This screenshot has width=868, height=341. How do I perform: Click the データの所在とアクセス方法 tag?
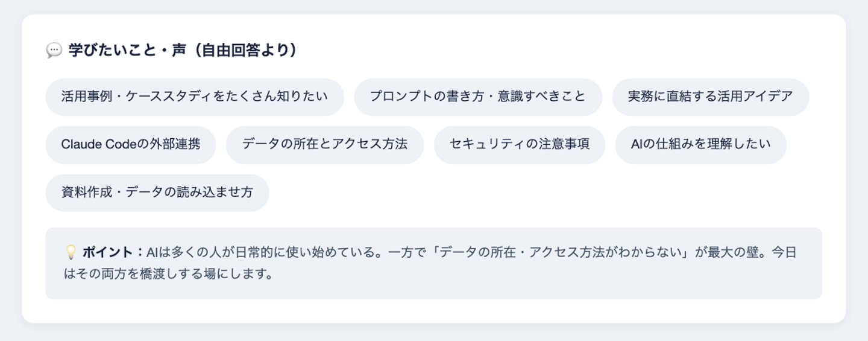[324, 144]
